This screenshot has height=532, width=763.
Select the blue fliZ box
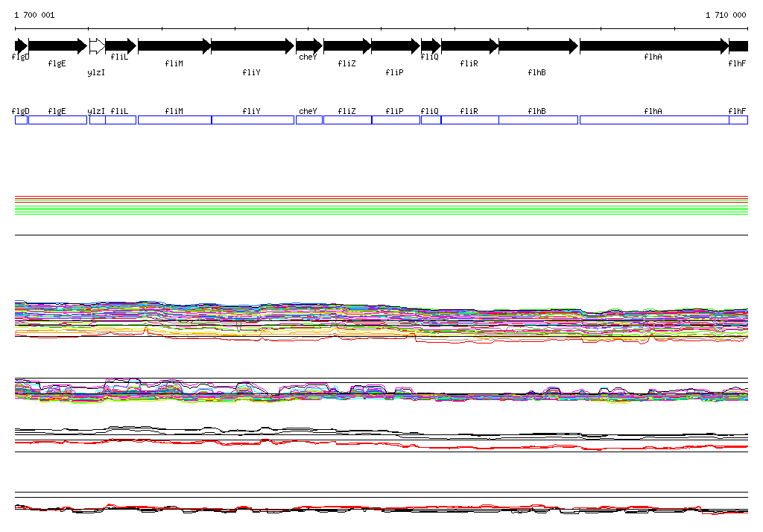coord(347,120)
